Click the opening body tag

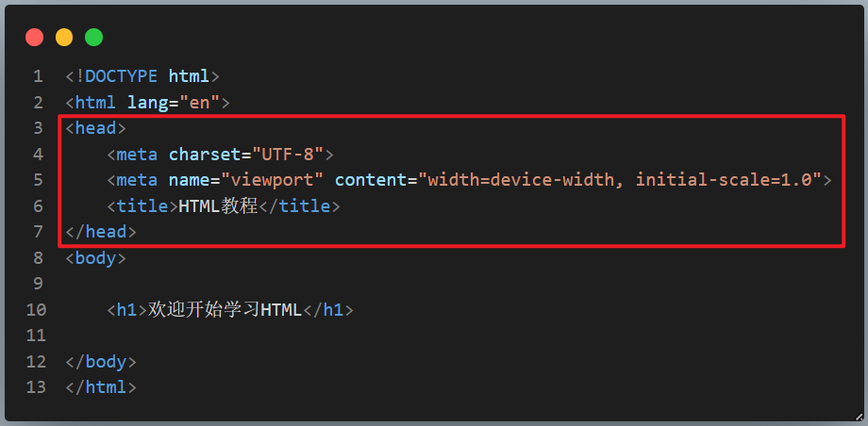tap(95, 257)
